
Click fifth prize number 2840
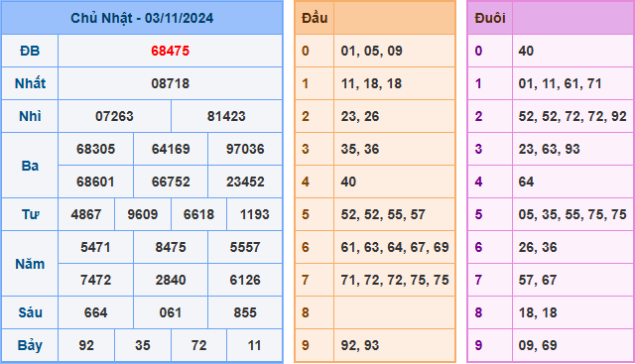point(171,280)
